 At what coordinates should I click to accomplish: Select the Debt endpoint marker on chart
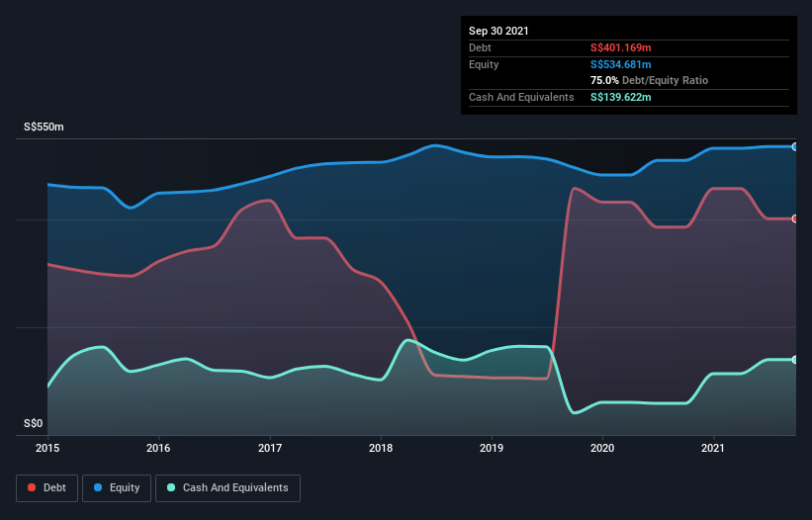point(795,218)
